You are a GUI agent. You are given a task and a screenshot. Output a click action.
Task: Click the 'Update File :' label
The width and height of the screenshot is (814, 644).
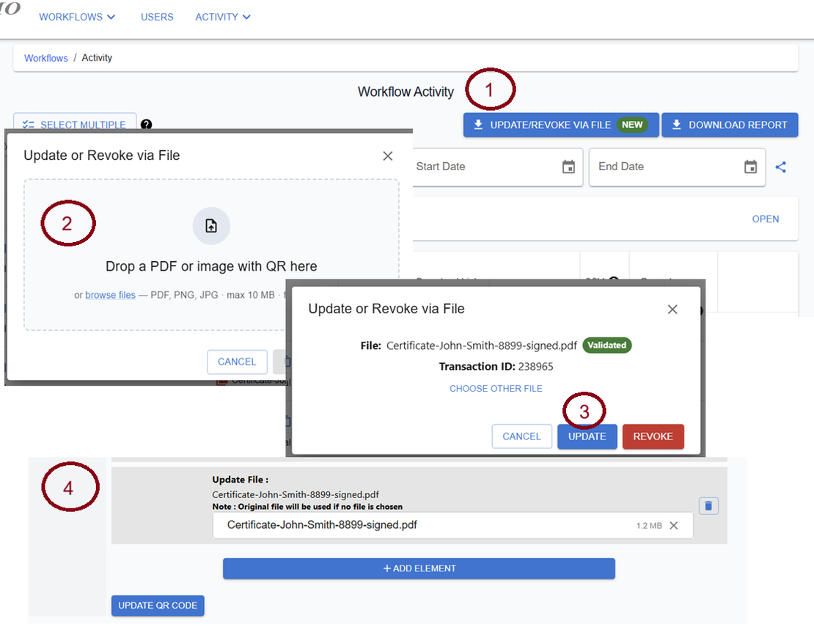(x=241, y=480)
